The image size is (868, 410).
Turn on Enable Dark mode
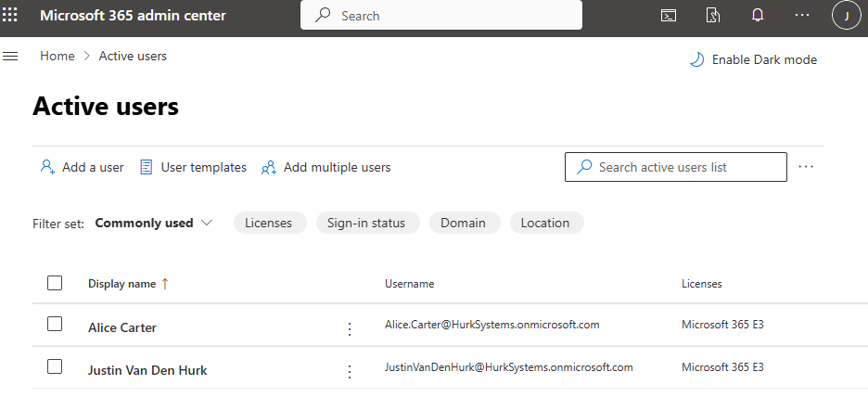(753, 60)
